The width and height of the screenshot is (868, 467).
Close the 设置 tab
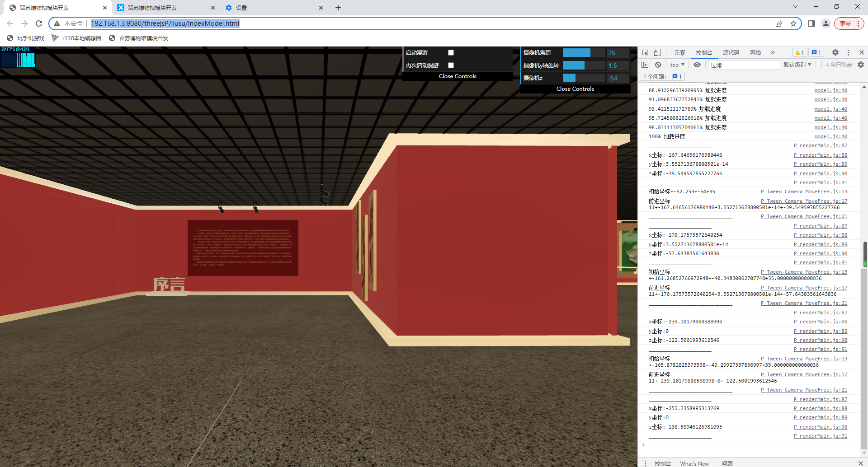321,8
